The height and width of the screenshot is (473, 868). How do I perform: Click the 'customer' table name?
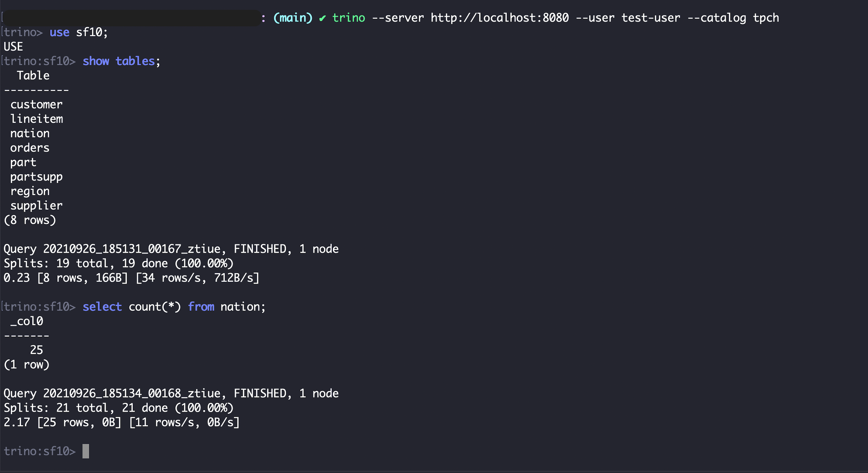[x=36, y=105]
